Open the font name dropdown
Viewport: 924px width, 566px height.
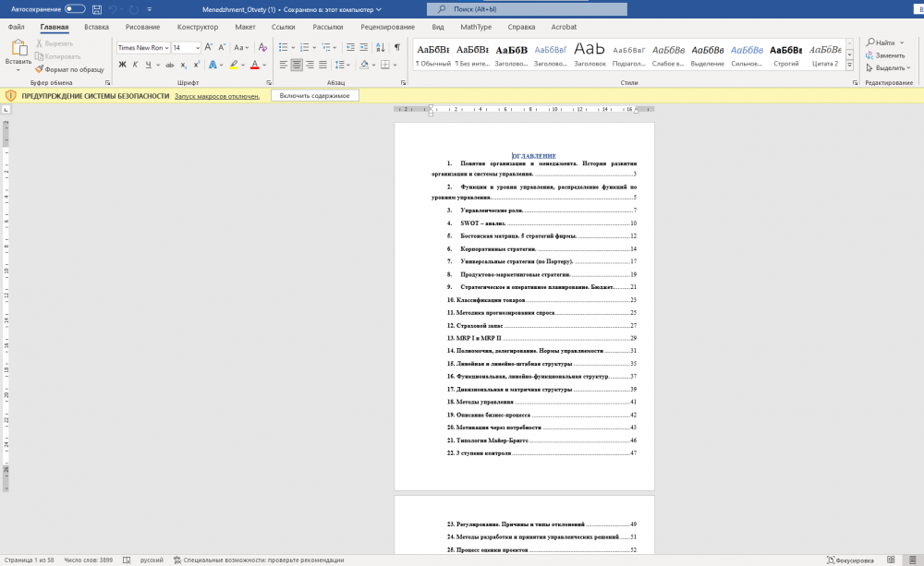point(166,47)
